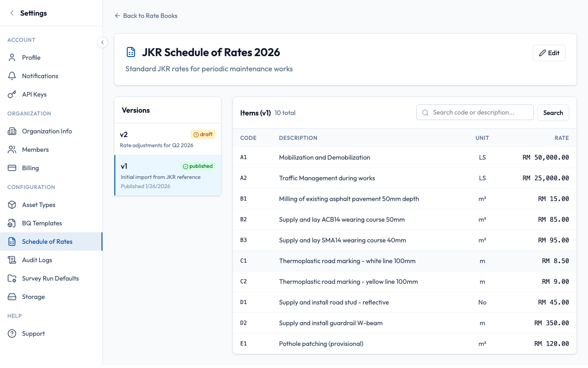Click the API Keys key icon

pyautogui.click(x=12, y=94)
